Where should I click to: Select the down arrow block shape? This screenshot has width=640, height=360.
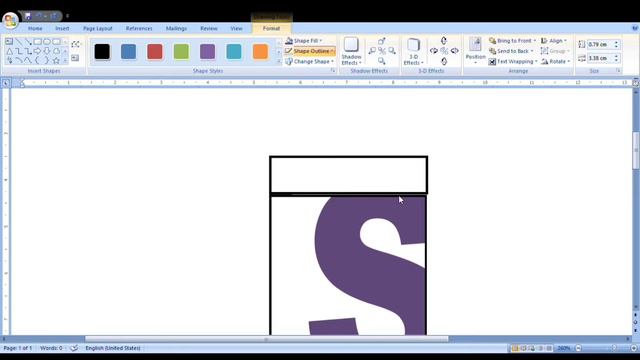pos(47,51)
